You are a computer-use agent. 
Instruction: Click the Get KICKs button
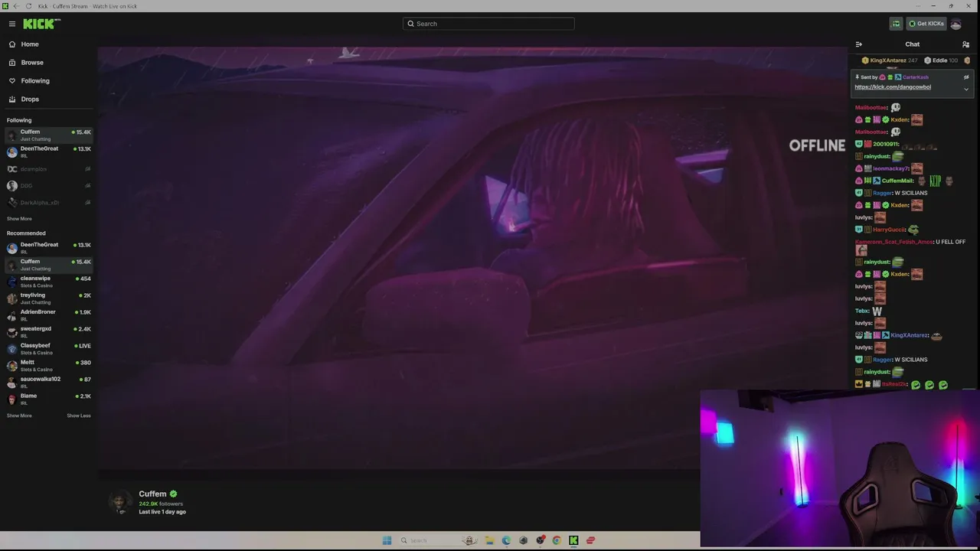coord(926,24)
